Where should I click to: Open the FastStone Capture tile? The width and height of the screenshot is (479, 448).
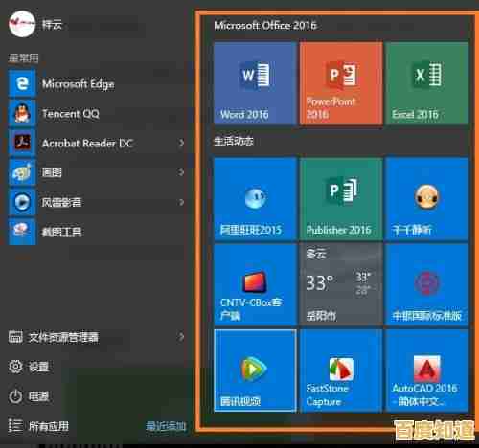click(341, 370)
